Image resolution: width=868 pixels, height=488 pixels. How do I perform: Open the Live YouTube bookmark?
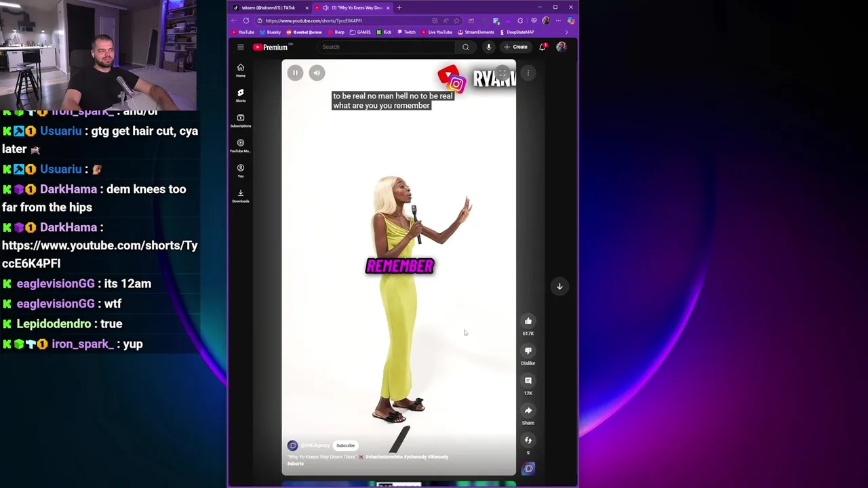click(x=437, y=32)
